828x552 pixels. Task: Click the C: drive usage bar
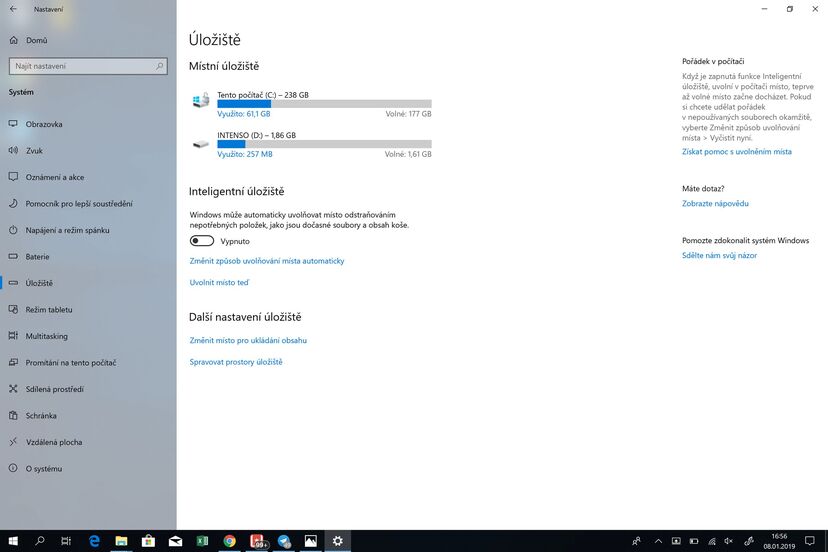(x=324, y=104)
